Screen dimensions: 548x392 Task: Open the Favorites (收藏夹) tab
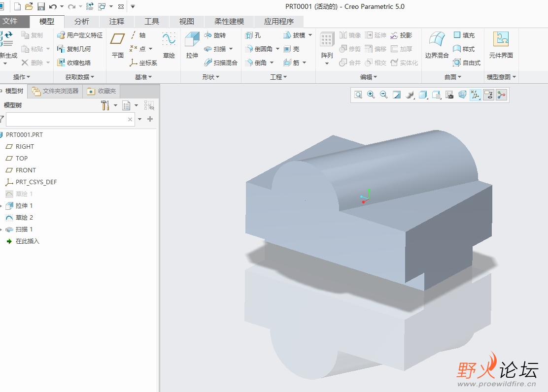102,91
